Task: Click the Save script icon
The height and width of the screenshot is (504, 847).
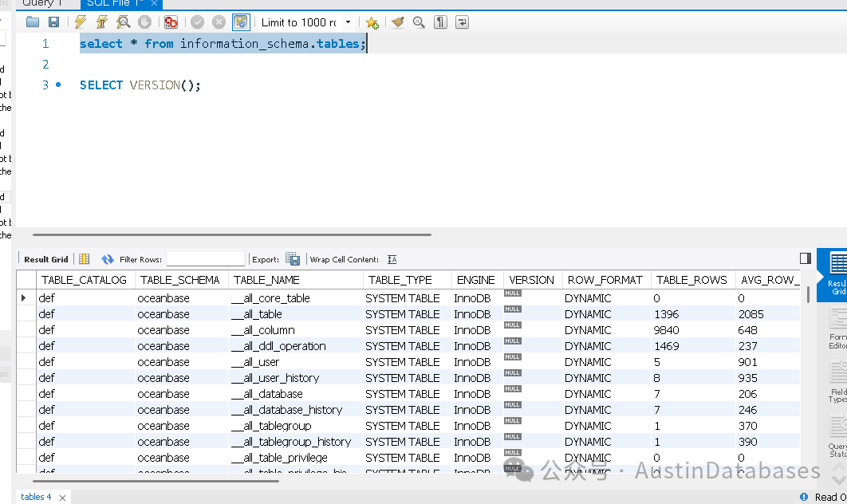Action: click(54, 22)
